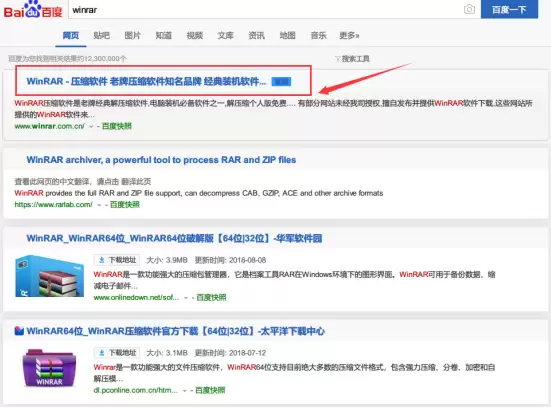Open the WinRAR box thumbnail in the 华军软件园 result

coord(50,276)
